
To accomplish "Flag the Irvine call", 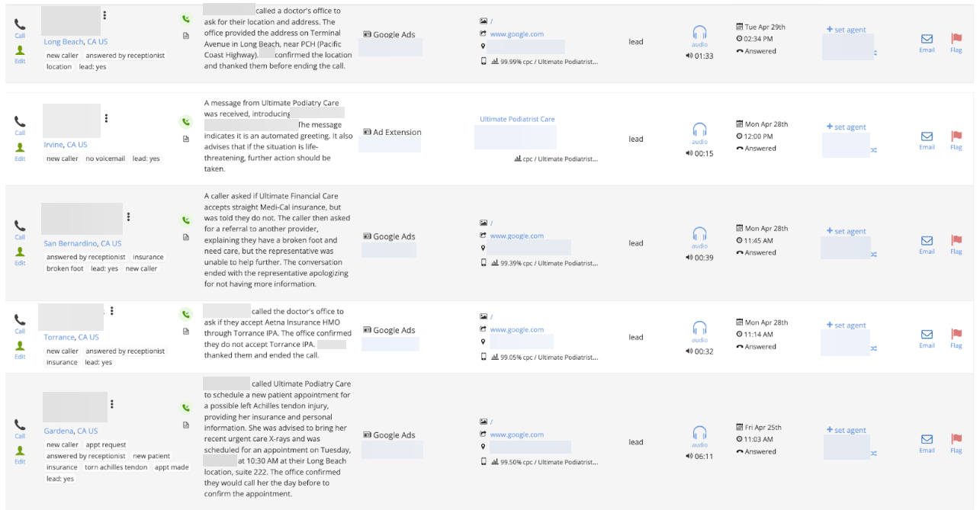I will [956, 136].
